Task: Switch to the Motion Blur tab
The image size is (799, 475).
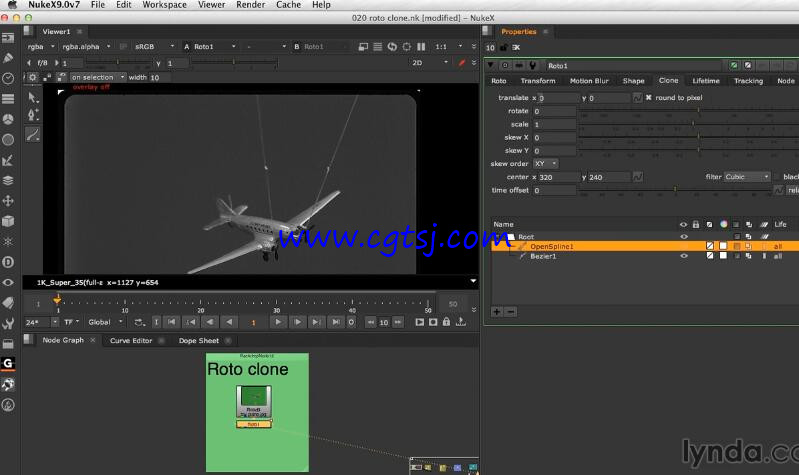Action: coord(589,81)
